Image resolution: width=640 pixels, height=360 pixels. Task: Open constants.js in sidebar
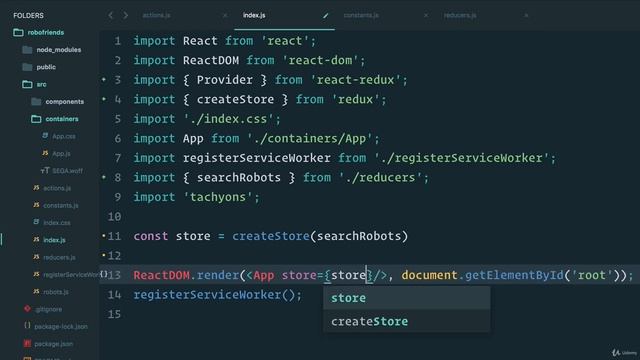coord(61,205)
